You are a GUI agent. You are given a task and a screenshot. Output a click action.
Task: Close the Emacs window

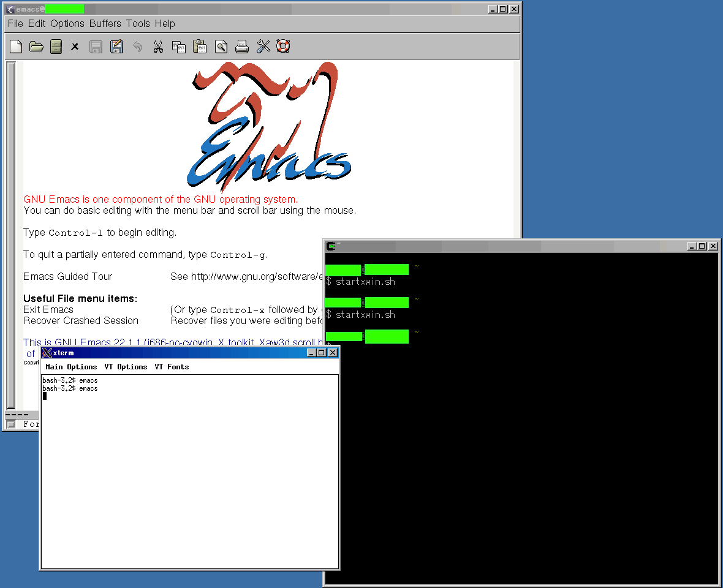pyautogui.click(x=514, y=9)
